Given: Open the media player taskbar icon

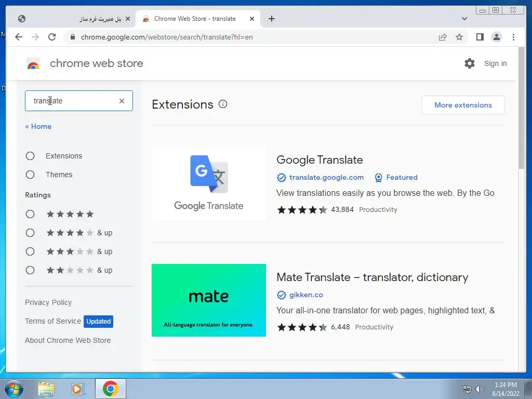Looking at the screenshot, I should click(x=77, y=389).
